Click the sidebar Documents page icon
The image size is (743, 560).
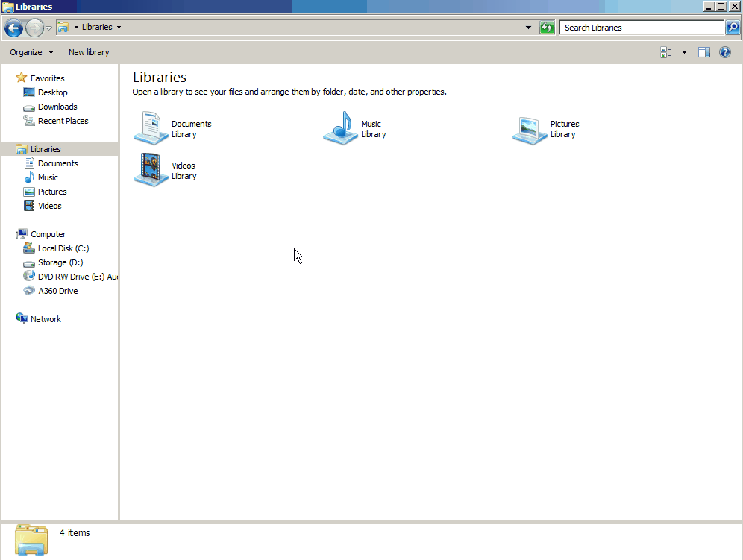[x=29, y=163]
